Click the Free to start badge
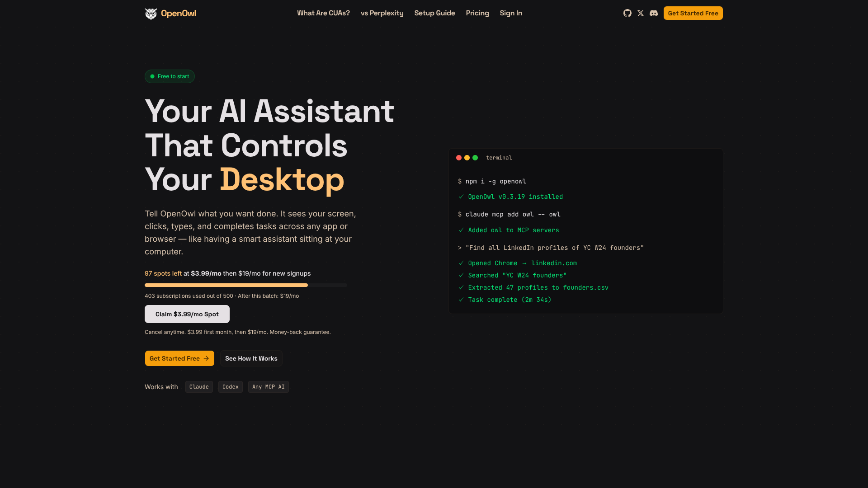868x488 pixels. 170,76
